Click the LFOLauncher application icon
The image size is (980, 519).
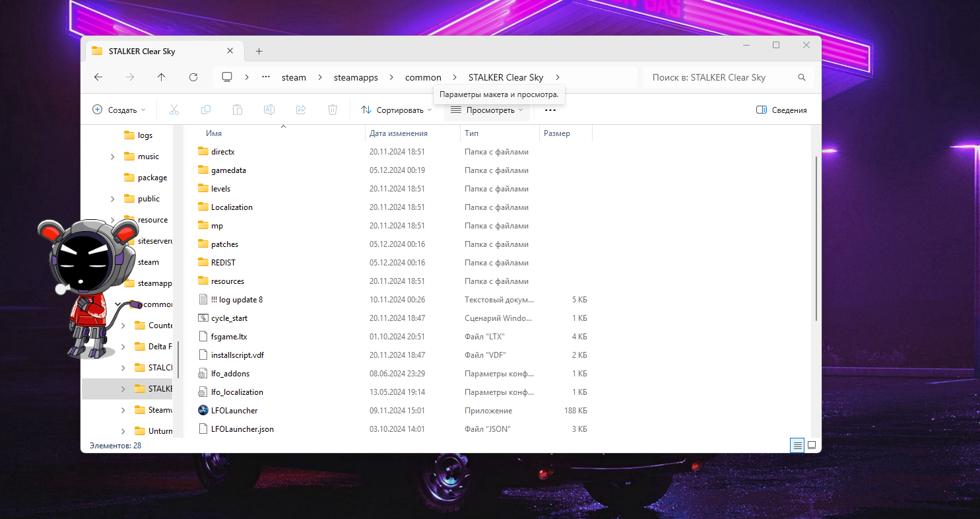tap(203, 410)
